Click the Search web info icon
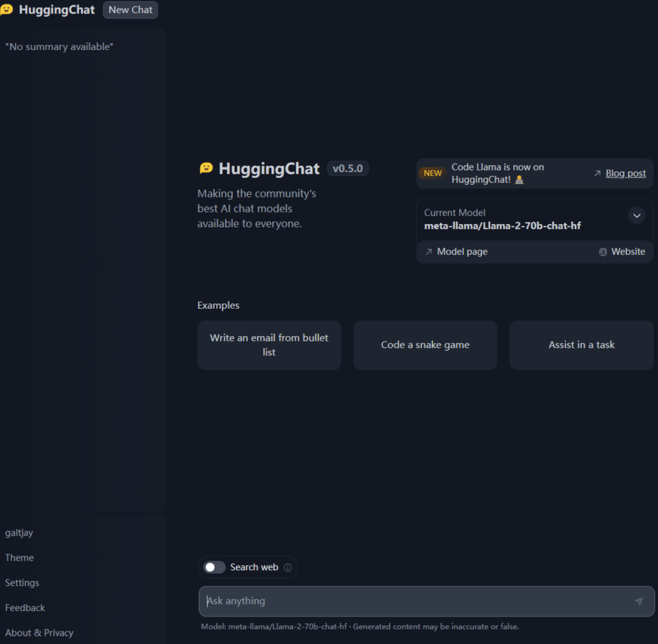Viewport: 658px width, 644px height. point(288,568)
